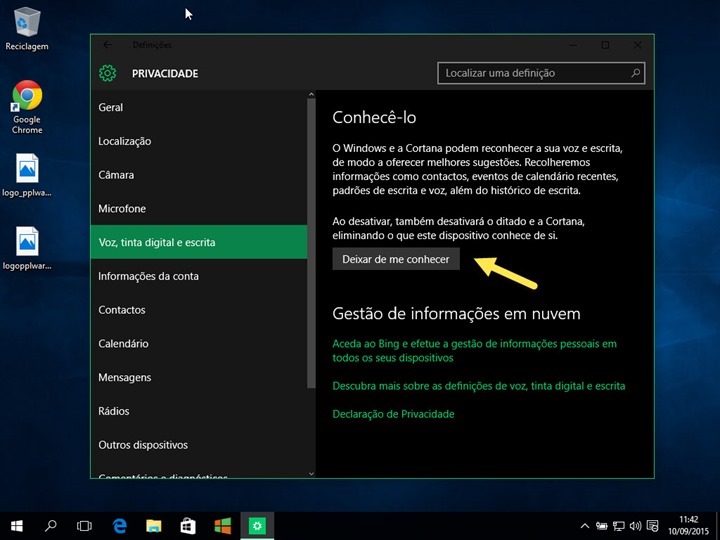This screenshot has height=540, width=720.
Task: Select Voz, tinta digital e escrita
Action: click(x=199, y=242)
